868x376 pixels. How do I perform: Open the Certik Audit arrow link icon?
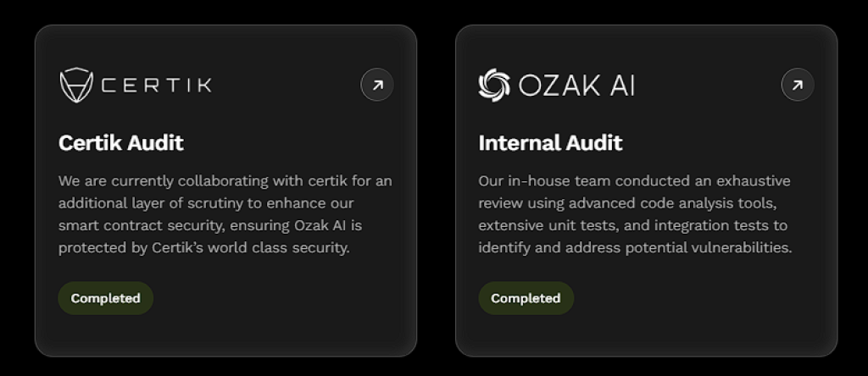377,85
